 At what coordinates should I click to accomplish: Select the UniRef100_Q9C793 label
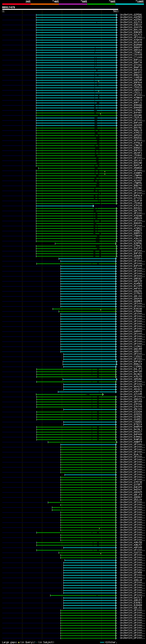coord(131,211)
